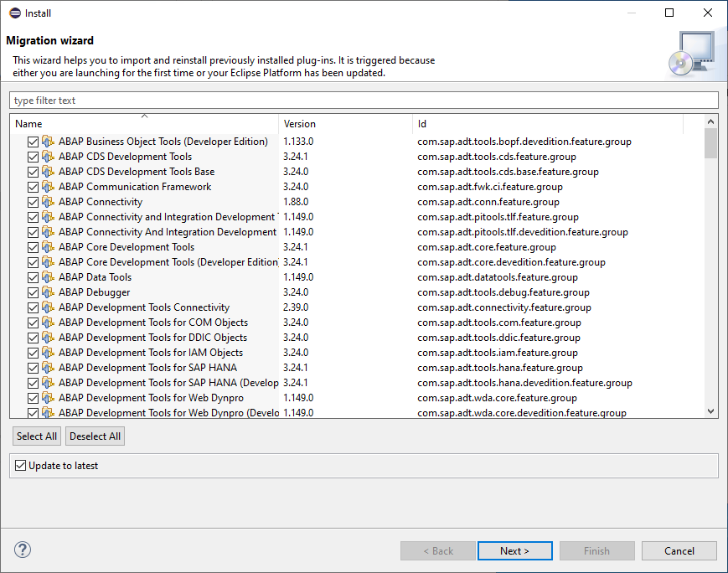
Task: Click the id com.sap.adt.tools.ddic.feature.group
Action: (x=498, y=338)
